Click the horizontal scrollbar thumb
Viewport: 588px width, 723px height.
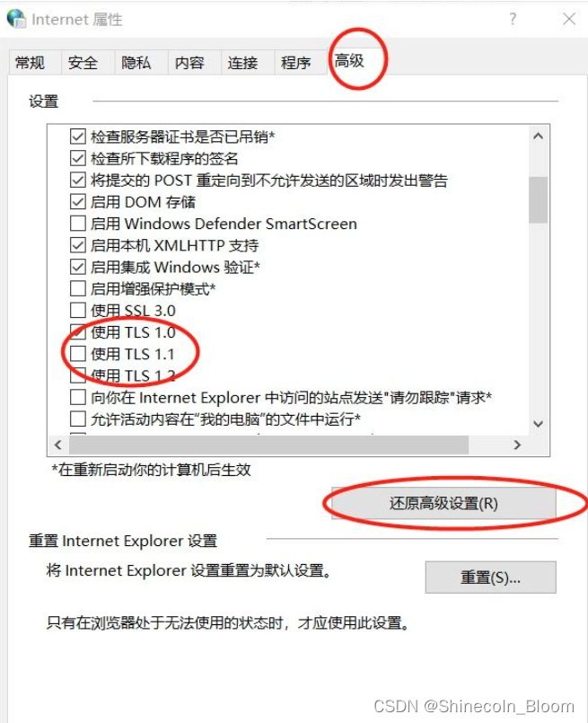(x=268, y=445)
